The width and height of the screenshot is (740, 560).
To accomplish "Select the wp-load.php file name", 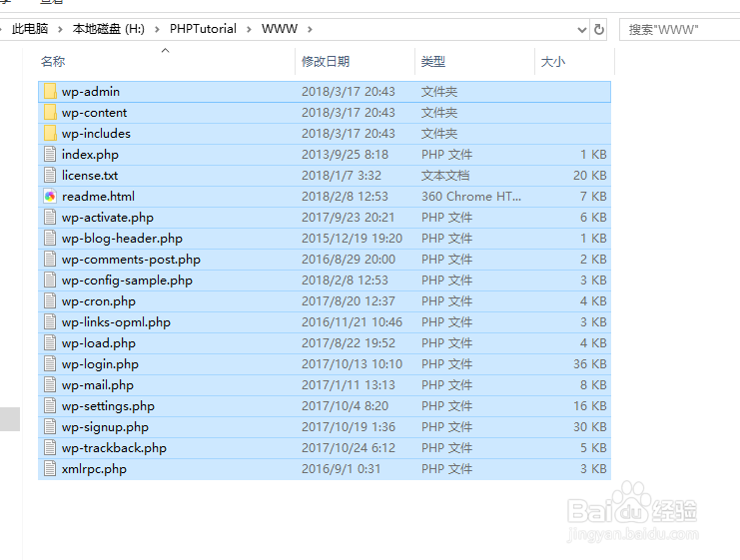I will [x=99, y=343].
